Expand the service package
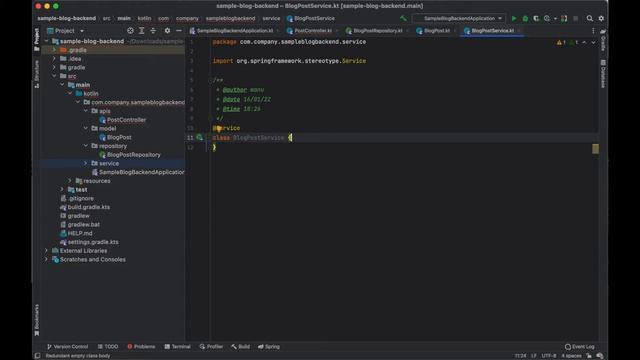Screen dimensions: 640x360 tap(86, 163)
